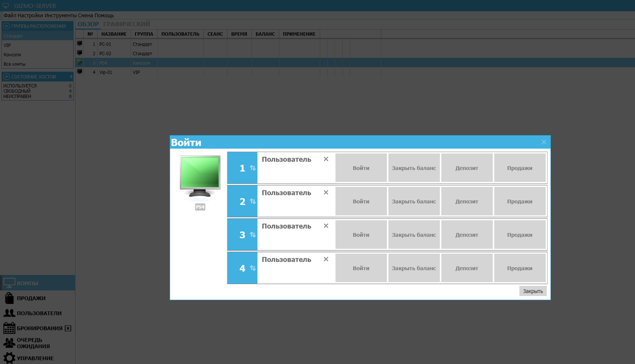Screen dimensions: 635x364
Task: Click Войти button in slot 2
Action: tap(361, 201)
